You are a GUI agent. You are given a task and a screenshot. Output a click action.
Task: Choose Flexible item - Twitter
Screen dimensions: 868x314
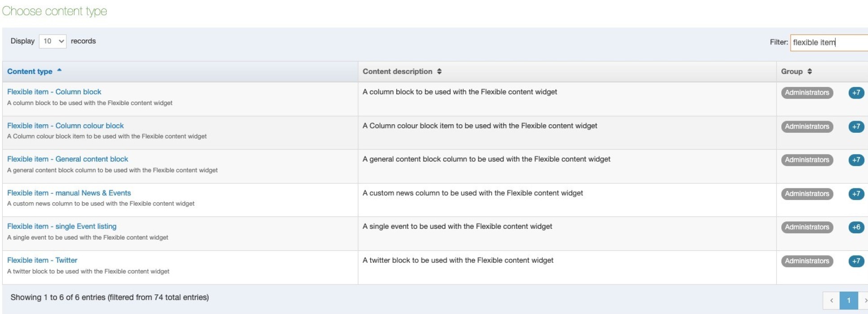(42, 260)
